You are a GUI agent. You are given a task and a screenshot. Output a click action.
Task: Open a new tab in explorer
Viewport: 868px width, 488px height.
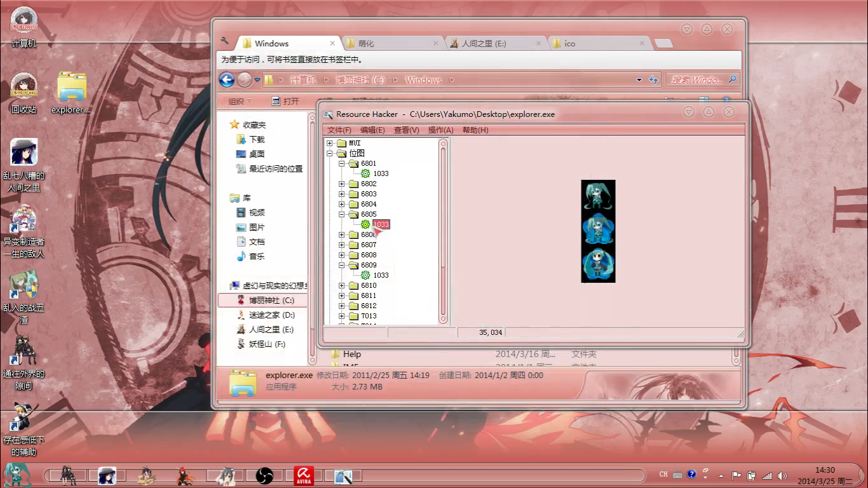(663, 44)
